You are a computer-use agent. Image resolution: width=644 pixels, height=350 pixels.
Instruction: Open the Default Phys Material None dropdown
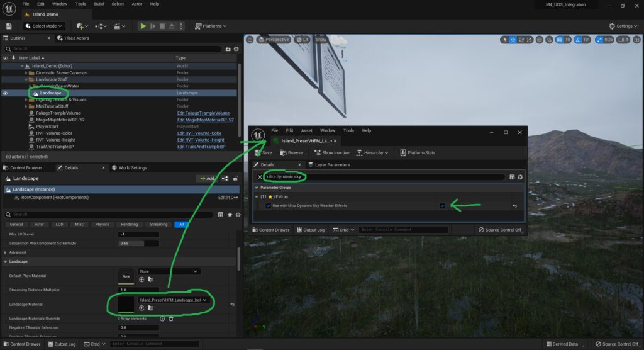169,271
